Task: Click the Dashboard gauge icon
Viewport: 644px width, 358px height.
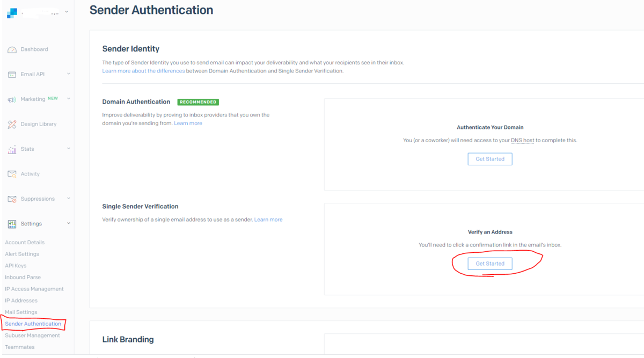Action: 12,50
